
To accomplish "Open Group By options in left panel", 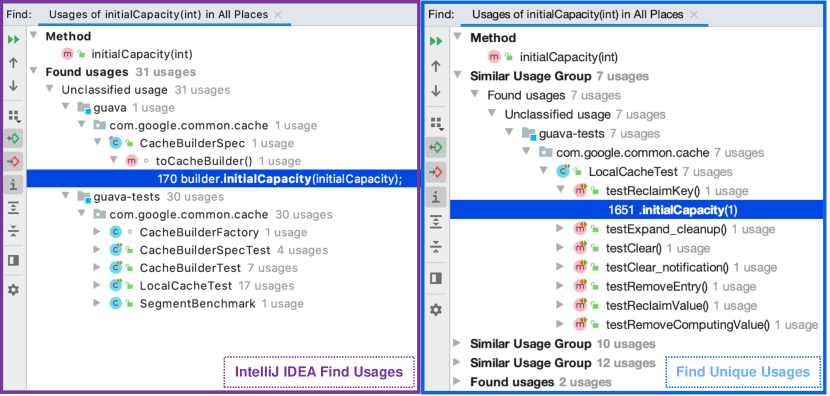I will 14,116.
